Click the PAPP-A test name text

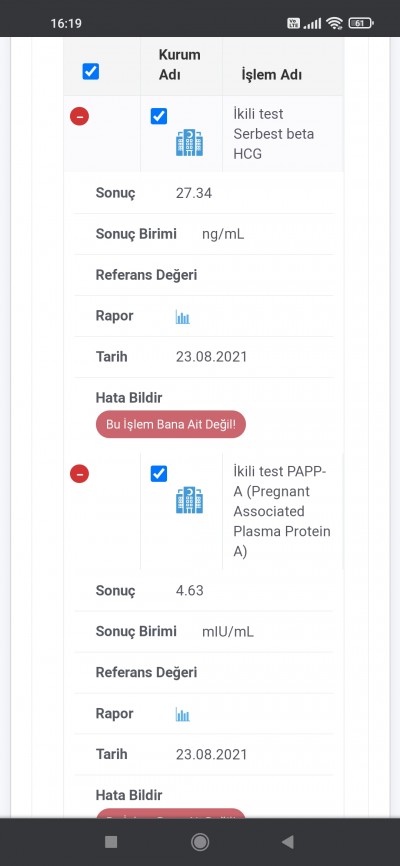(x=282, y=511)
